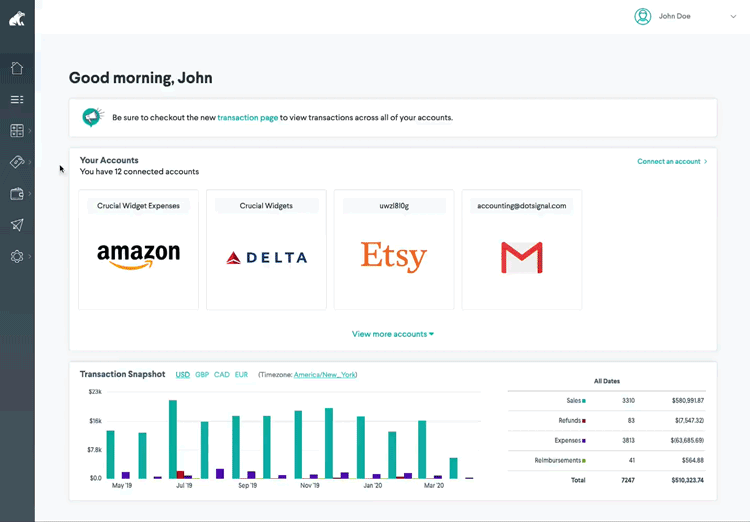Viewport: 750px width, 522px height.
Task: Open the Amazon Crucial Widget Expenses card
Action: click(x=138, y=250)
